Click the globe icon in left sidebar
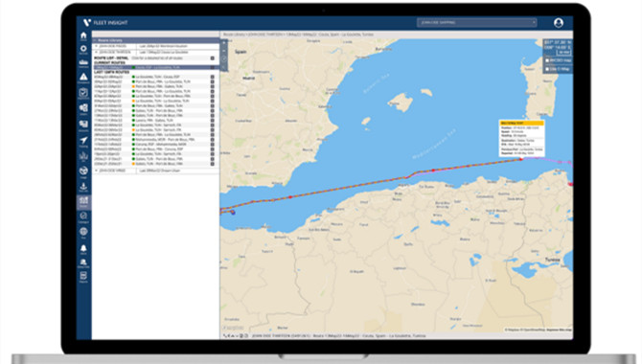The height and width of the screenshot is (364, 642). pyautogui.click(x=83, y=232)
